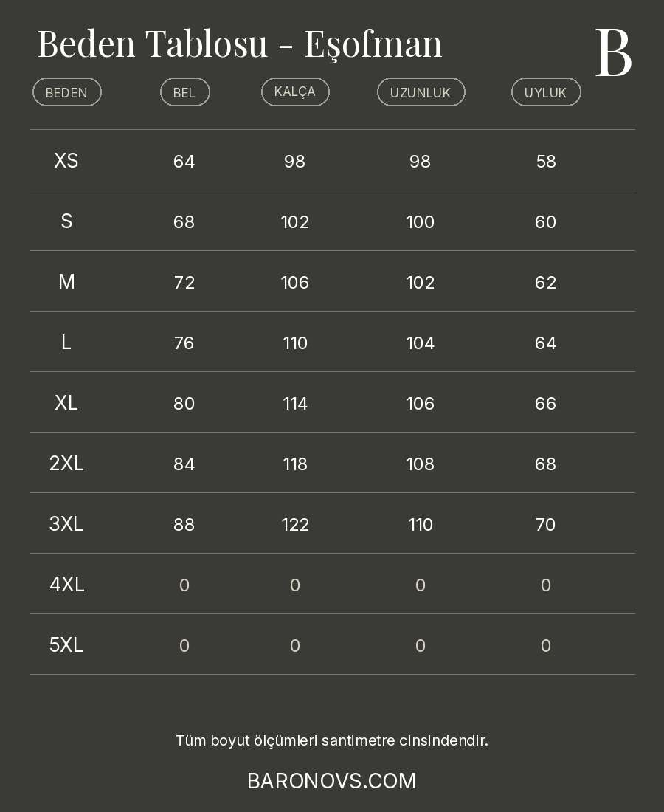Click the L size row label
Image resolution: width=664 pixels, height=812 pixels.
coord(66,343)
